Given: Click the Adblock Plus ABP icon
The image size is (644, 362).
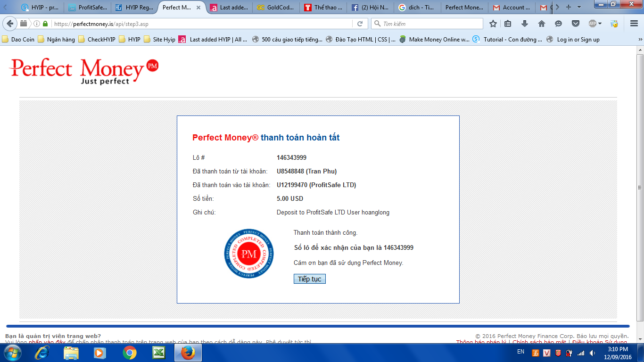Looking at the screenshot, I should 593,24.
